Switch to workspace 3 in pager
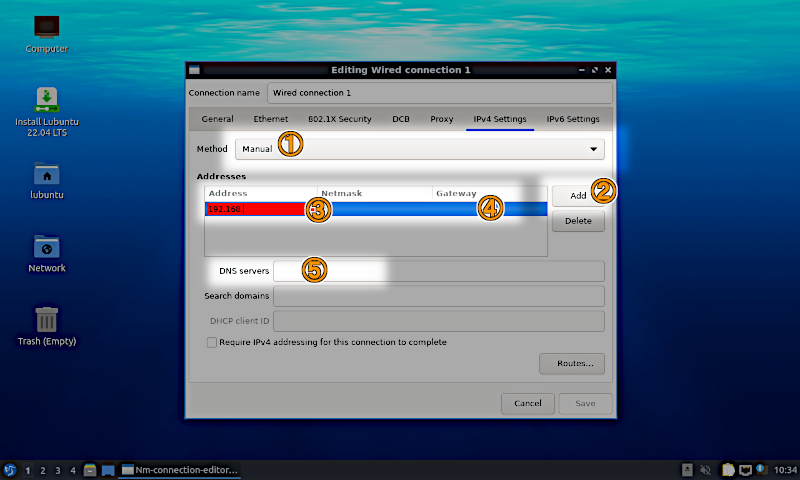 pyautogui.click(x=58, y=470)
